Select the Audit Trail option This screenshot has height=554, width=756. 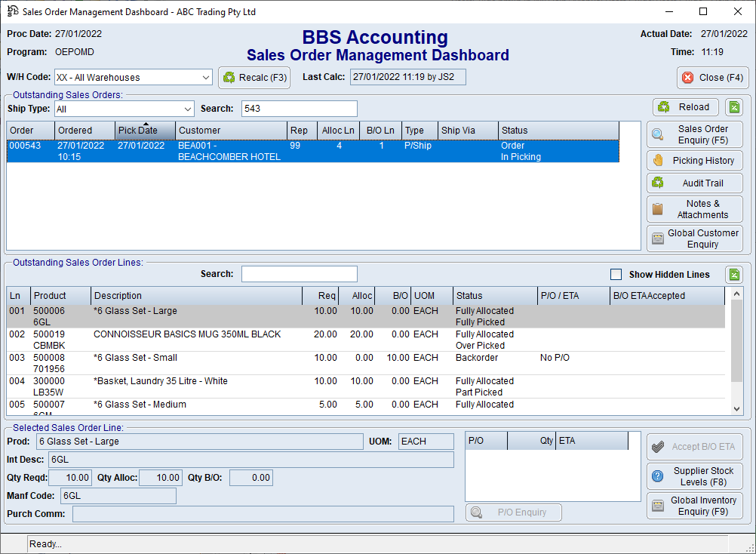(694, 183)
